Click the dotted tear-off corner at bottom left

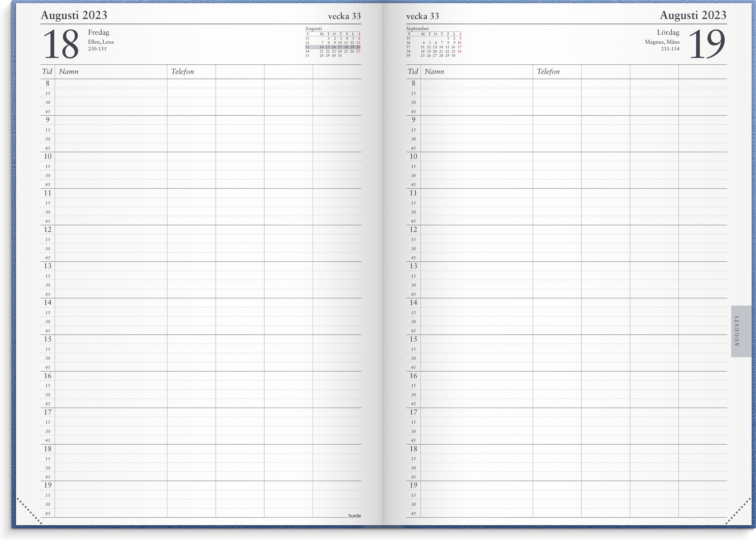pyautogui.click(x=29, y=511)
